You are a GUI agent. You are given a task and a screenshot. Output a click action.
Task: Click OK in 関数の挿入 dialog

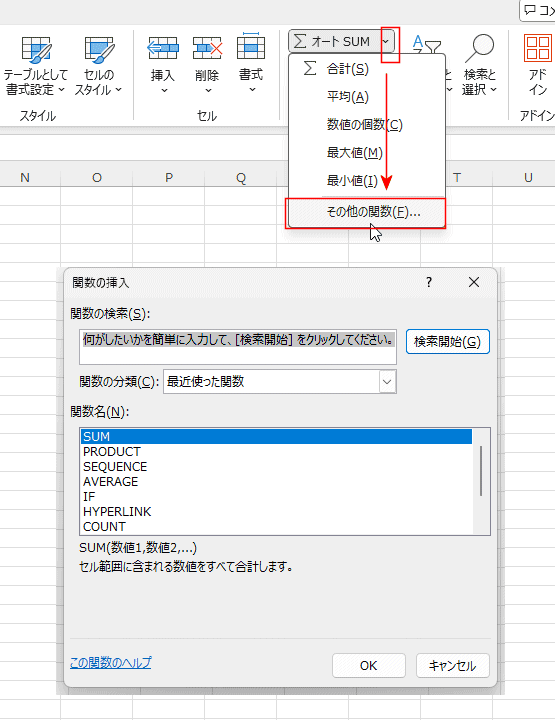[x=369, y=666]
